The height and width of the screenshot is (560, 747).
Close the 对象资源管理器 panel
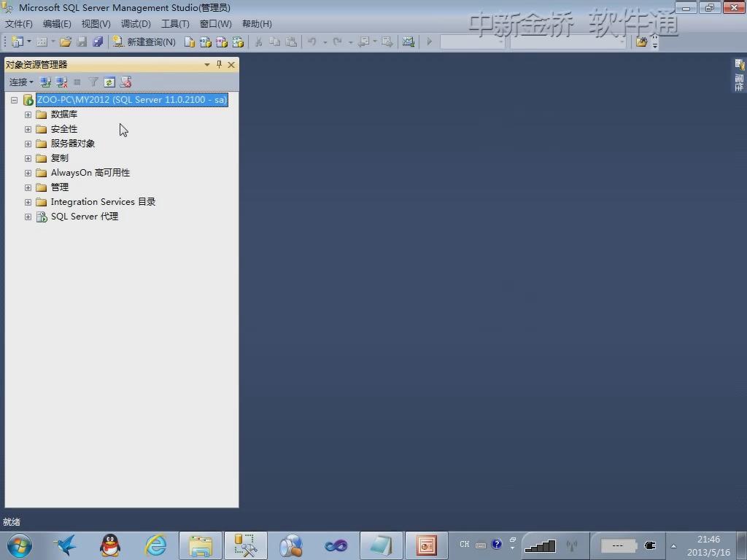pos(231,65)
